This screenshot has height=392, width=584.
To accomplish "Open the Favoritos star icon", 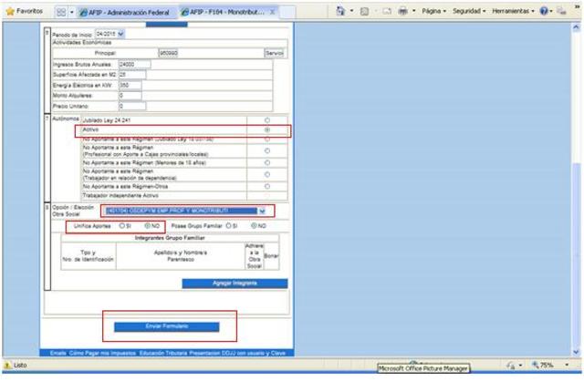I will click(10, 11).
